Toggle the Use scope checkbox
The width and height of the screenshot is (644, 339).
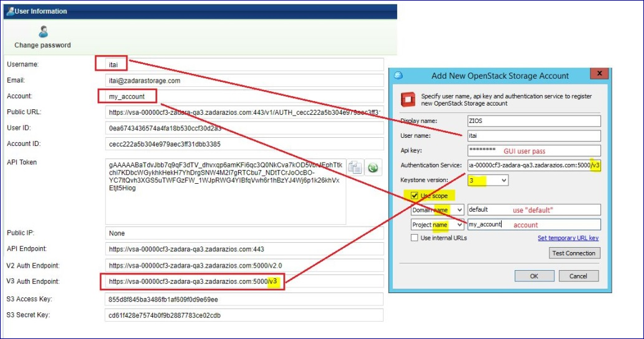pos(415,196)
